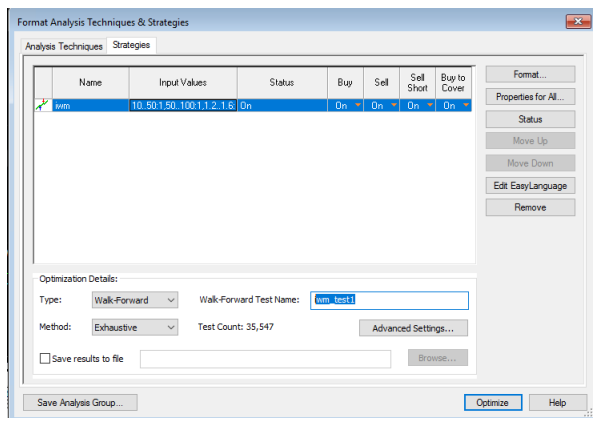Expand the Sell Short dropdown for wm

(428, 105)
